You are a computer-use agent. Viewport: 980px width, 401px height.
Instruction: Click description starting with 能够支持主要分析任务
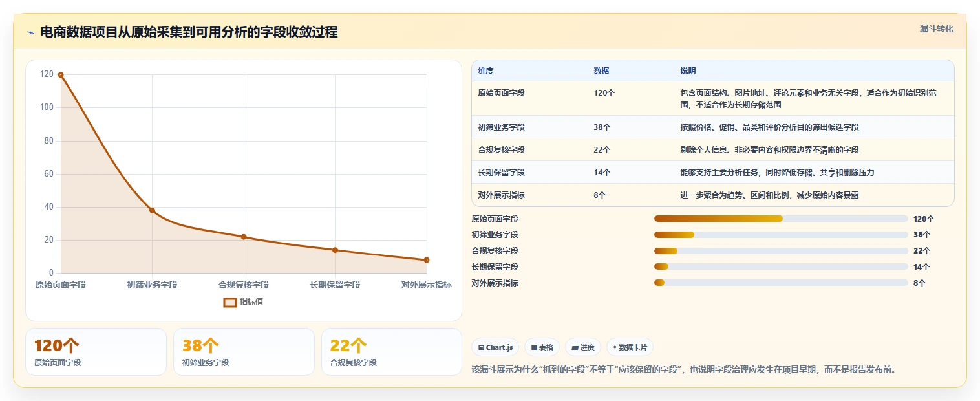(x=777, y=173)
